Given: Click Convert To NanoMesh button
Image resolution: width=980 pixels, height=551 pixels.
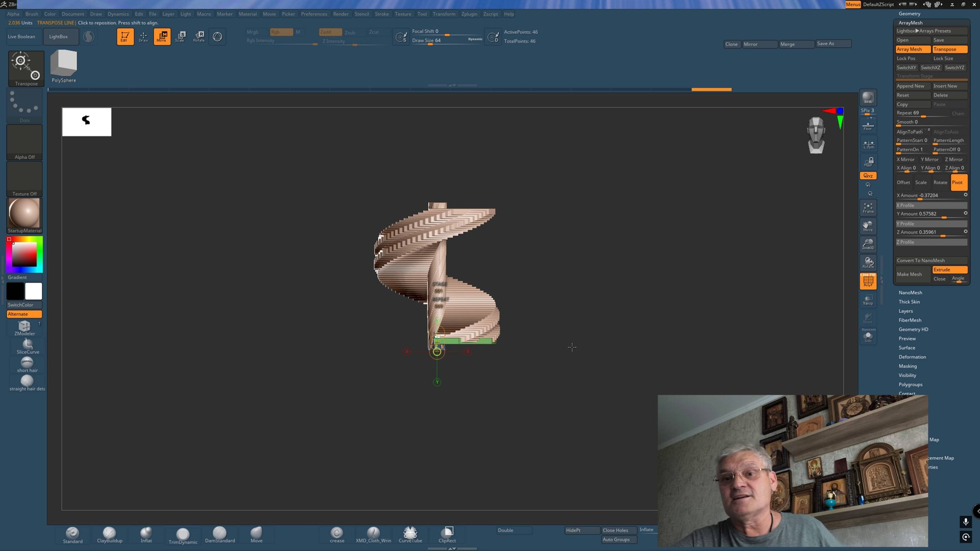Looking at the screenshot, I should (x=921, y=260).
